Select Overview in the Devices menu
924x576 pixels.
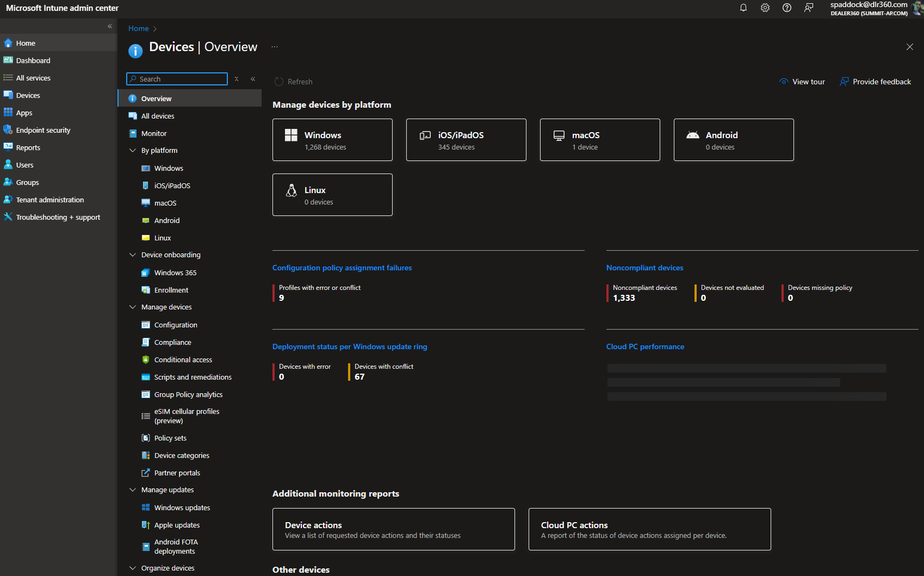point(190,98)
